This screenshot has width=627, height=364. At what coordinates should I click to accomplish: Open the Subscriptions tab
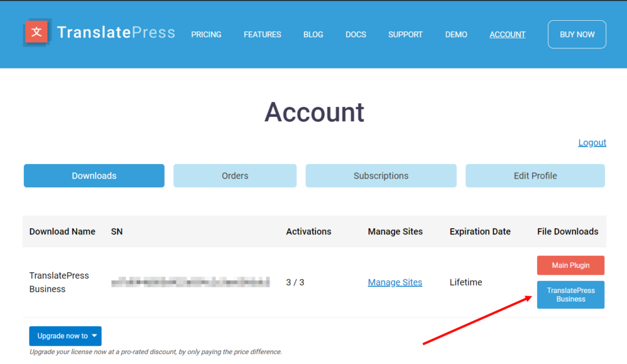coord(381,176)
